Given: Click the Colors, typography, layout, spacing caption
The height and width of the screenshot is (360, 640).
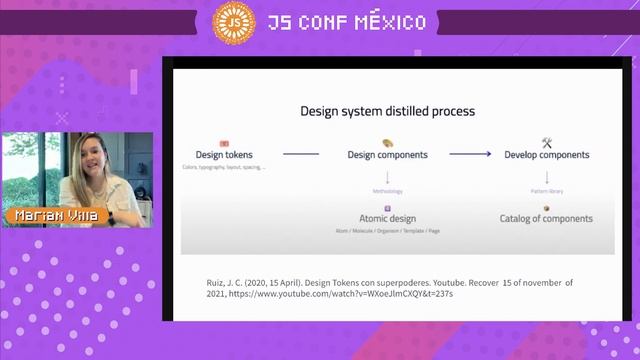Looking at the screenshot, I should (224, 167).
